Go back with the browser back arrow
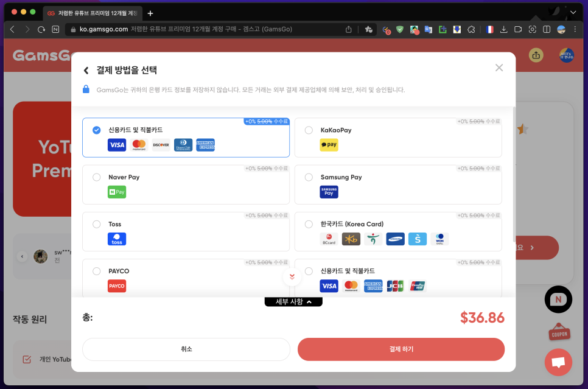The height and width of the screenshot is (389, 588). [x=12, y=29]
